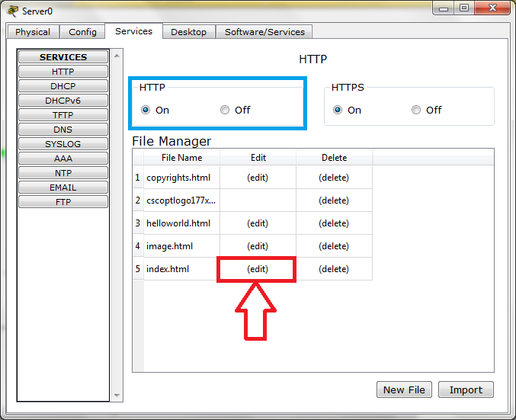This screenshot has width=516, height=420.
Task: Maximize the Server0 window
Action: 464,8
